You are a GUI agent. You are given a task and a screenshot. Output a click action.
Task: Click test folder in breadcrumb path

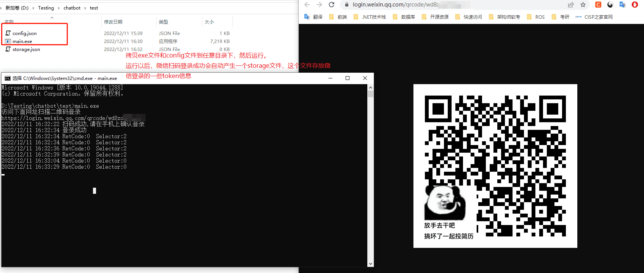tap(94, 8)
